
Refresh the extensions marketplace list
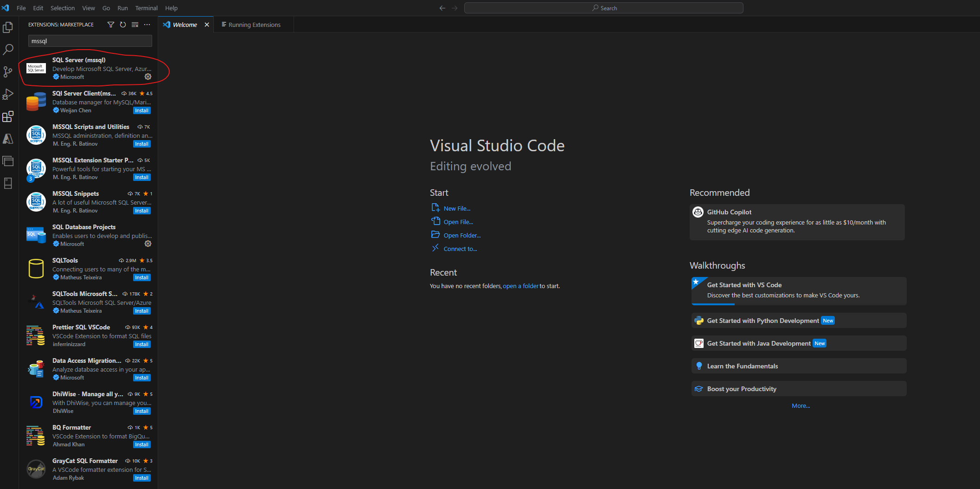click(x=123, y=25)
